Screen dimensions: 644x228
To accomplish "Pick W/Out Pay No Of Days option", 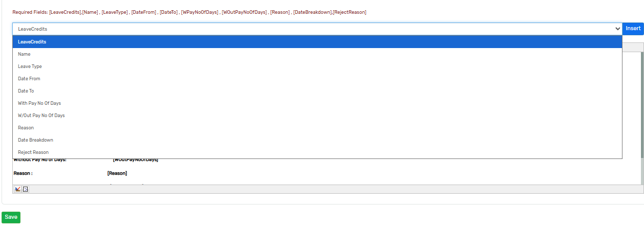I will tap(317, 116).
